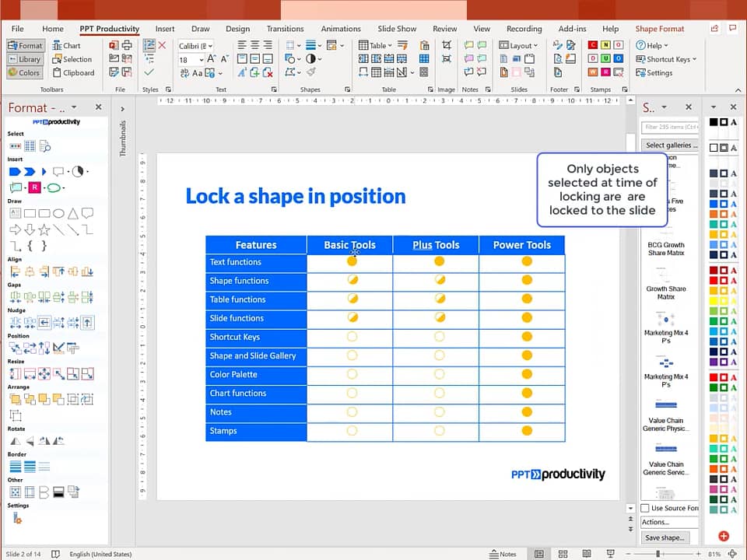Select the rectangle shape in Draw section
The width and height of the screenshot is (747, 560).
click(30, 213)
